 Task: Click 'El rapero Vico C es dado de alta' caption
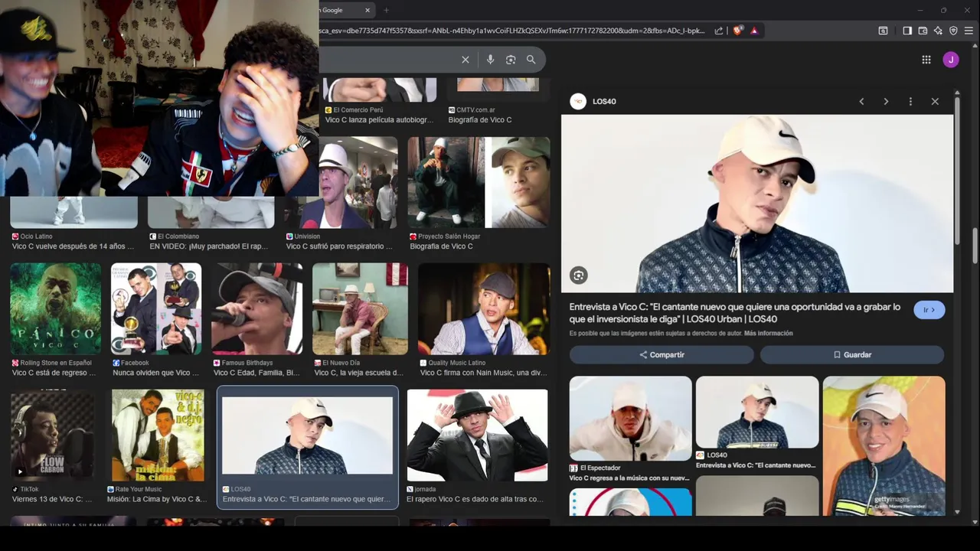tap(475, 499)
